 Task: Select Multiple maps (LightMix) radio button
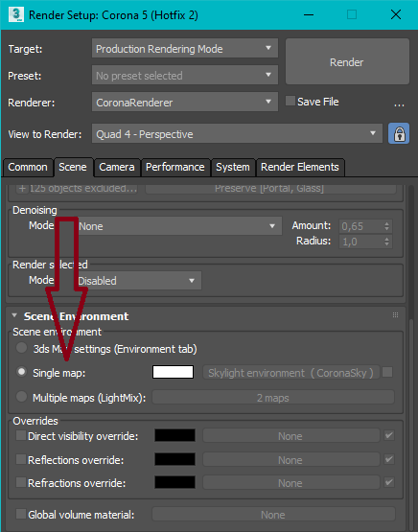[21, 397]
